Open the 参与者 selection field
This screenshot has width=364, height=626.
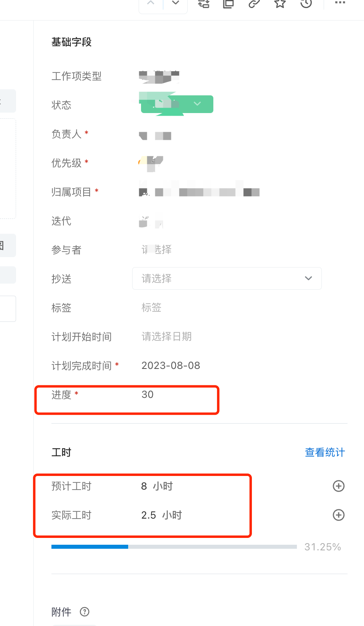157,249
